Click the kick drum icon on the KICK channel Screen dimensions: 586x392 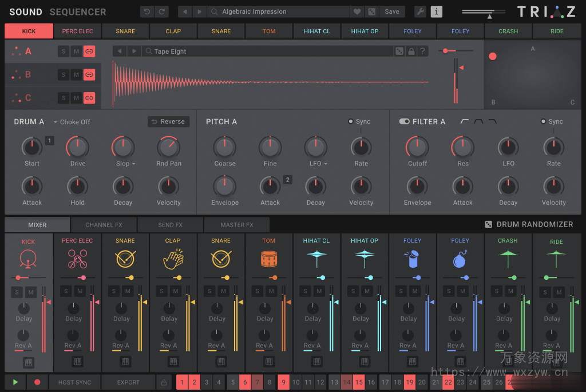[27, 260]
